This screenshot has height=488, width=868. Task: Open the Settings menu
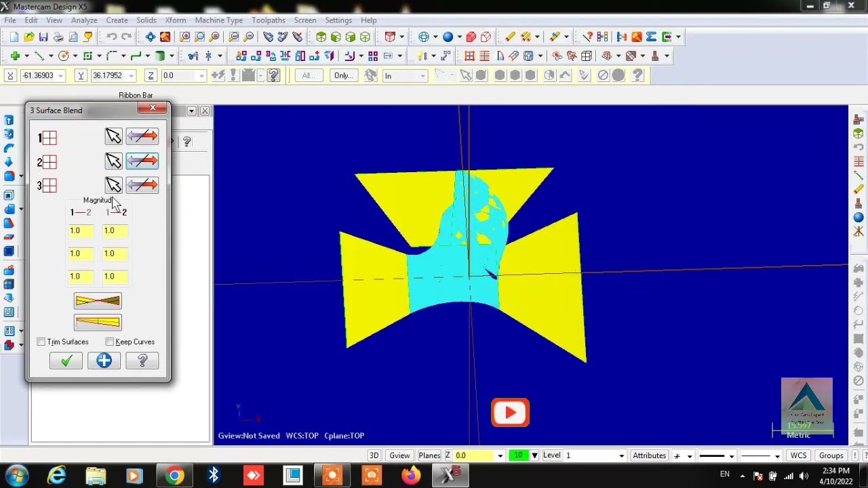coord(338,20)
